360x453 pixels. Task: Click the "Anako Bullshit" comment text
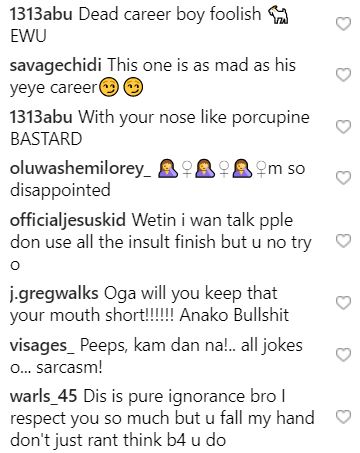(234, 315)
